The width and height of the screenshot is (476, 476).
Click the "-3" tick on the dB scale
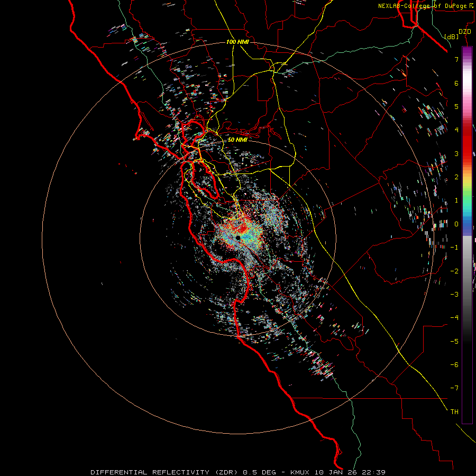[x=454, y=295]
